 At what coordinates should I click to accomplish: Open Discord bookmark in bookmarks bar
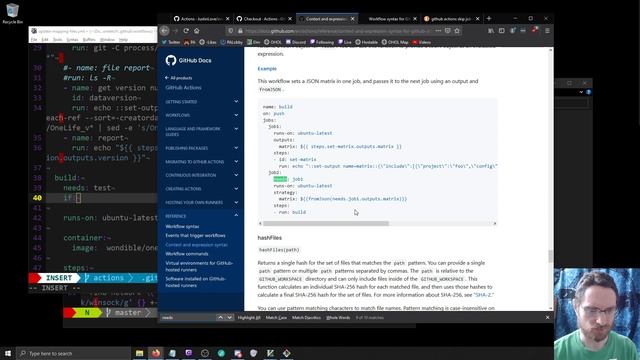tap(296, 42)
